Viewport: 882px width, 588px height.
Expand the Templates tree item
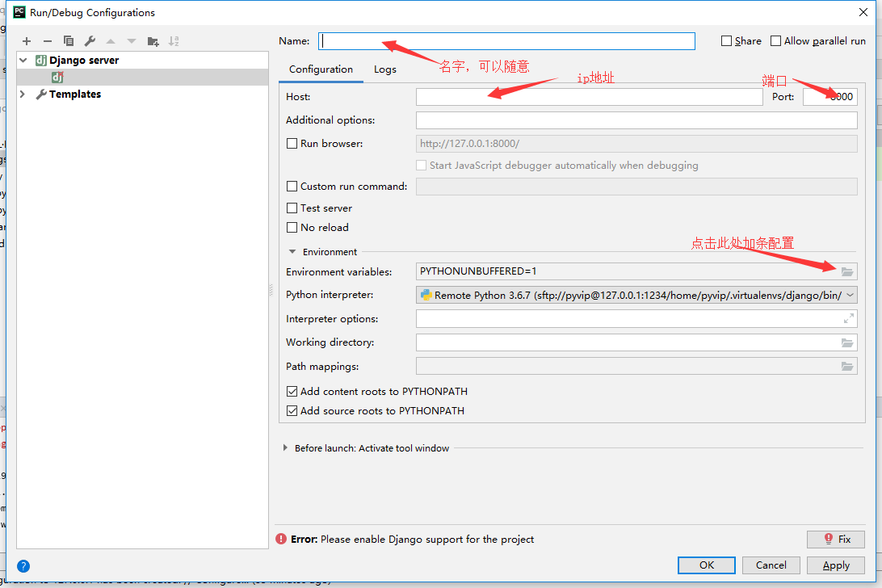tap(22, 94)
